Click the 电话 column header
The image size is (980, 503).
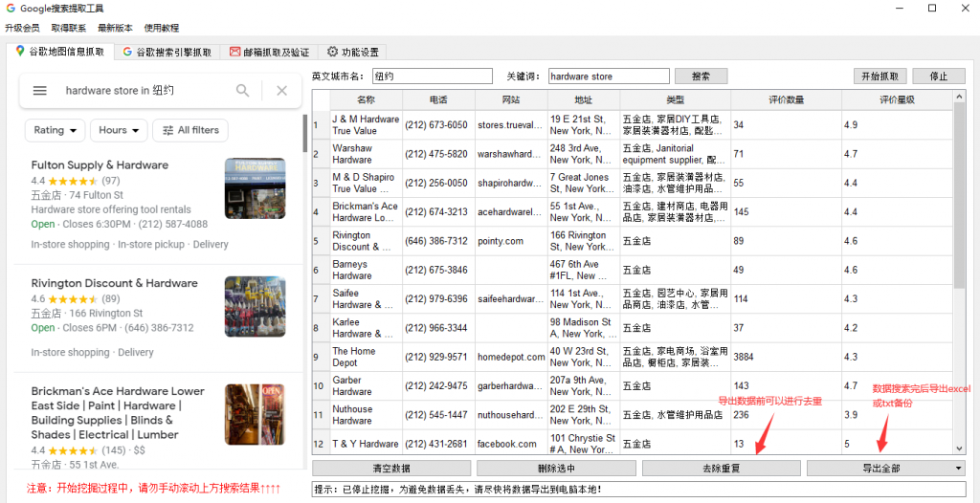coord(438,100)
